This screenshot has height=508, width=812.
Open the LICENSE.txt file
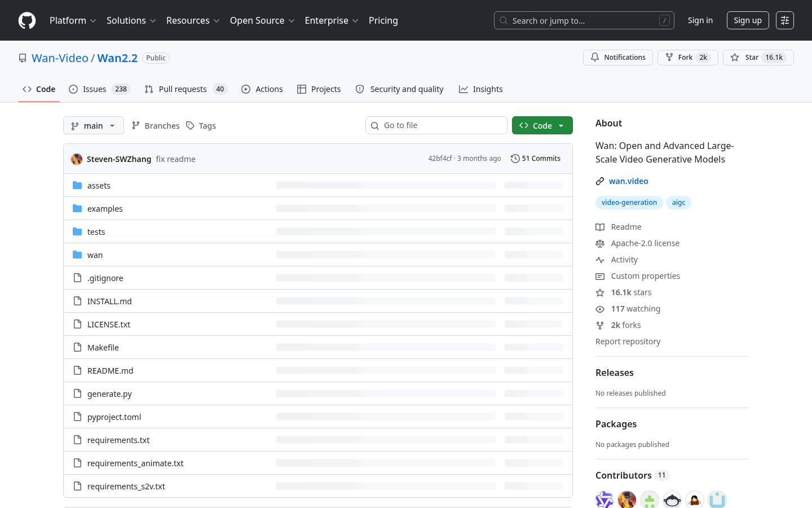109,325
